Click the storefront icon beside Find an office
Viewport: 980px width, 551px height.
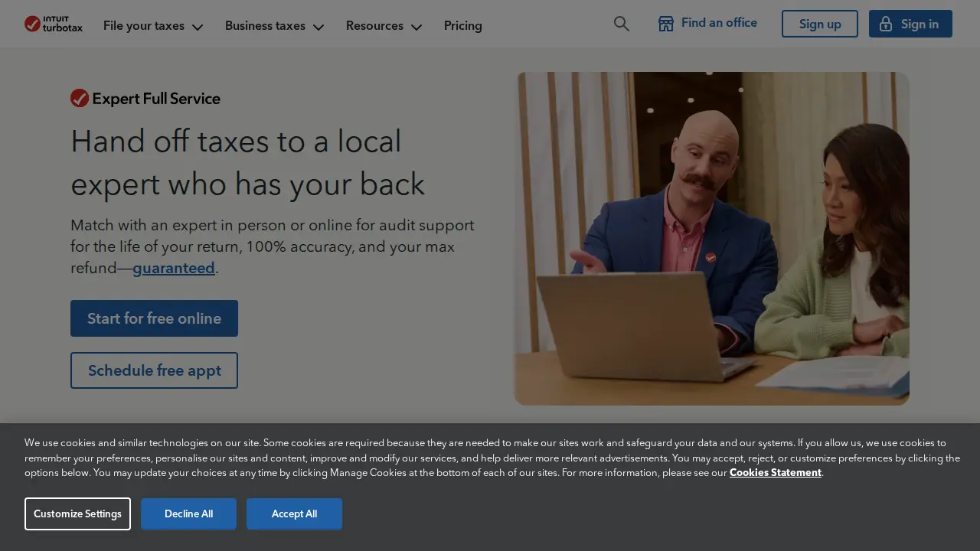point(666,24)
